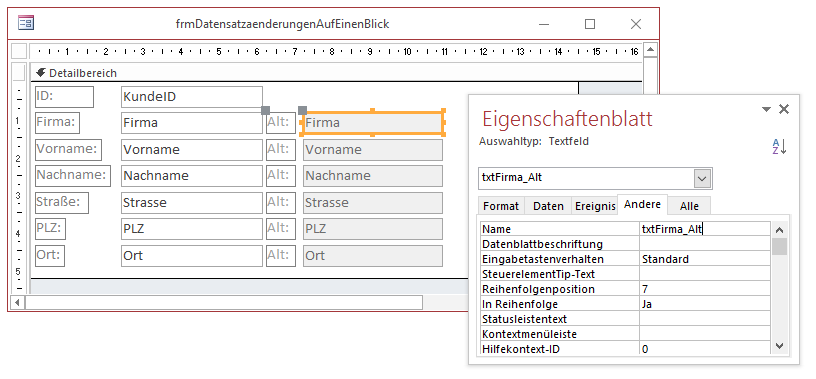This screenshot has width=816, height=379.
Task: Select the Vorname text box
Action: 192,150
